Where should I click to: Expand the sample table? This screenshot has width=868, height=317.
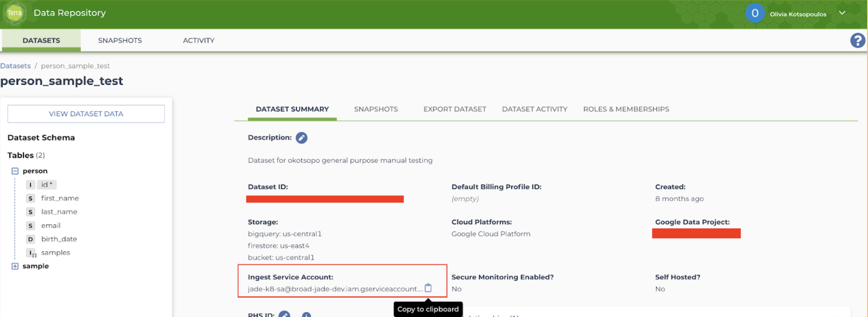[x=15, y=266]
